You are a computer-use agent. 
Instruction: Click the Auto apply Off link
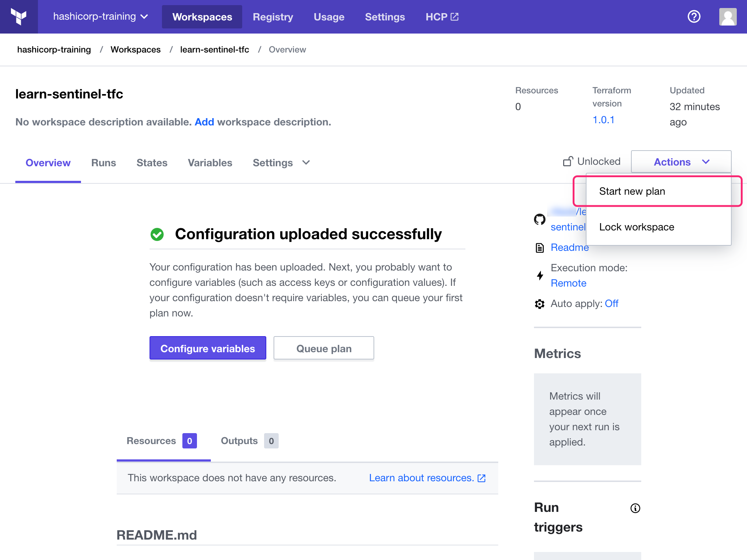coord(612,304)
